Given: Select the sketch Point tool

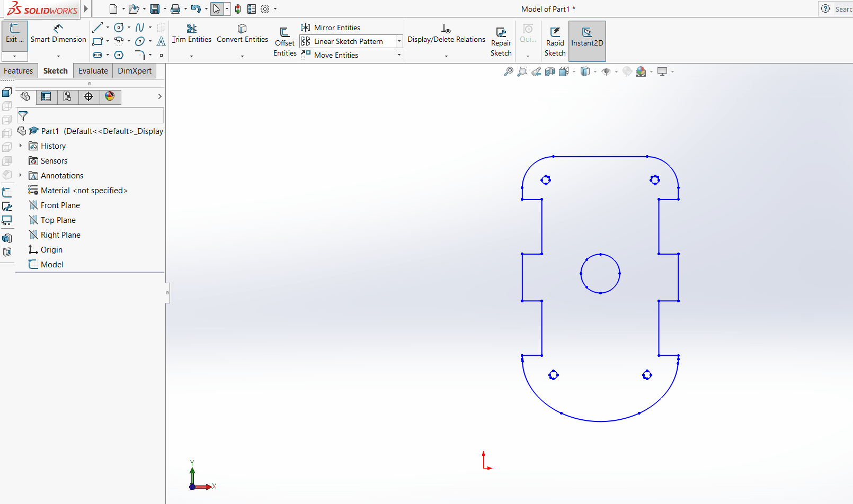Looking at the screenshot, I should pos(162,55).
